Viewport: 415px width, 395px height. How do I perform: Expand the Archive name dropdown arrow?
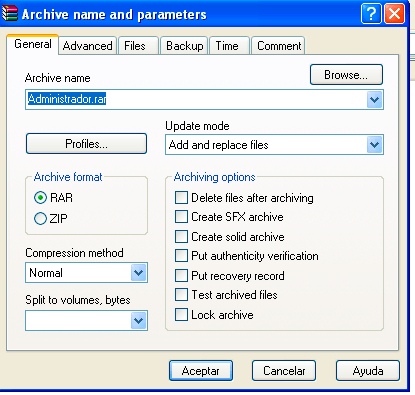click(375, 99)
